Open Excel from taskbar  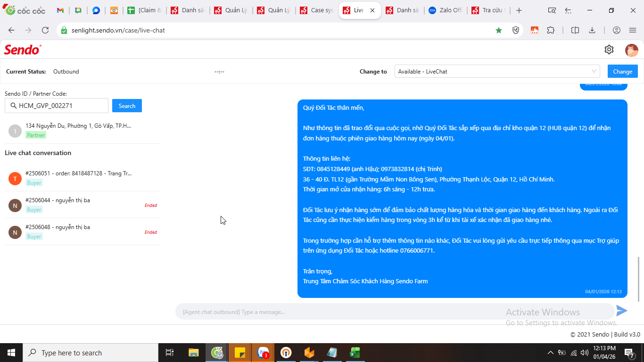pos(355,353)
